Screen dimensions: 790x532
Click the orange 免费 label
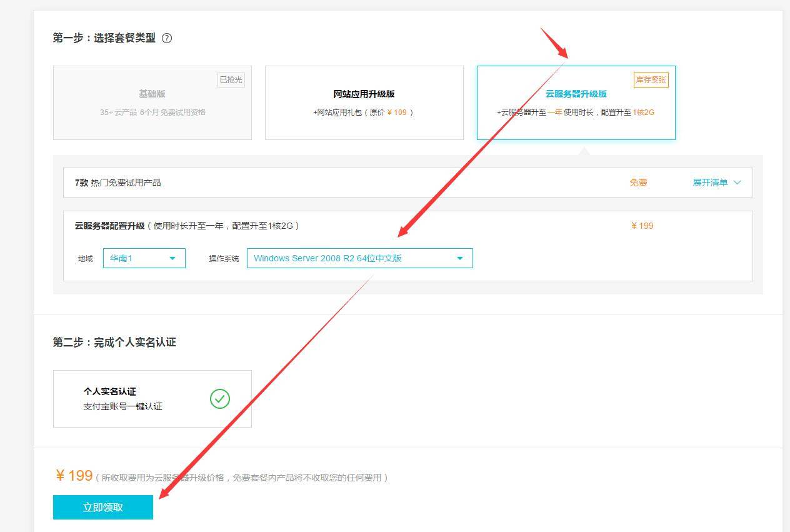(638, 183)
